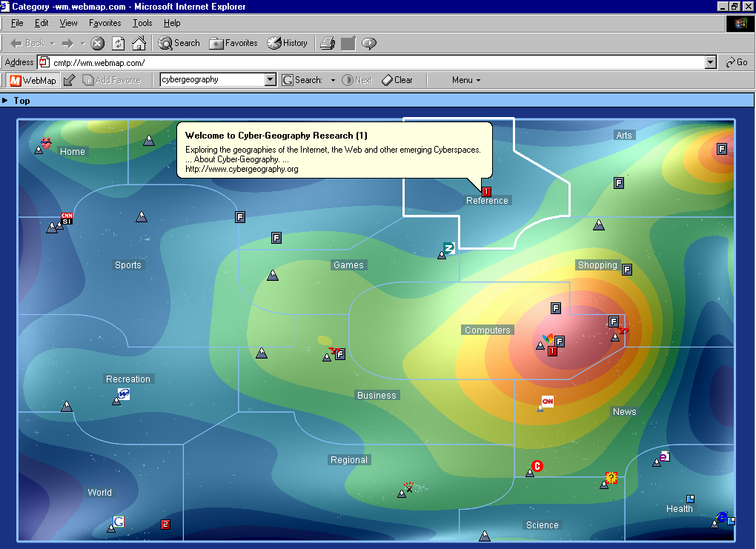Viewport: 756px width, 549px height.
Task: Expand the address bar dropdown arrow
Action: pyautogui.click(x=710, y=63)
